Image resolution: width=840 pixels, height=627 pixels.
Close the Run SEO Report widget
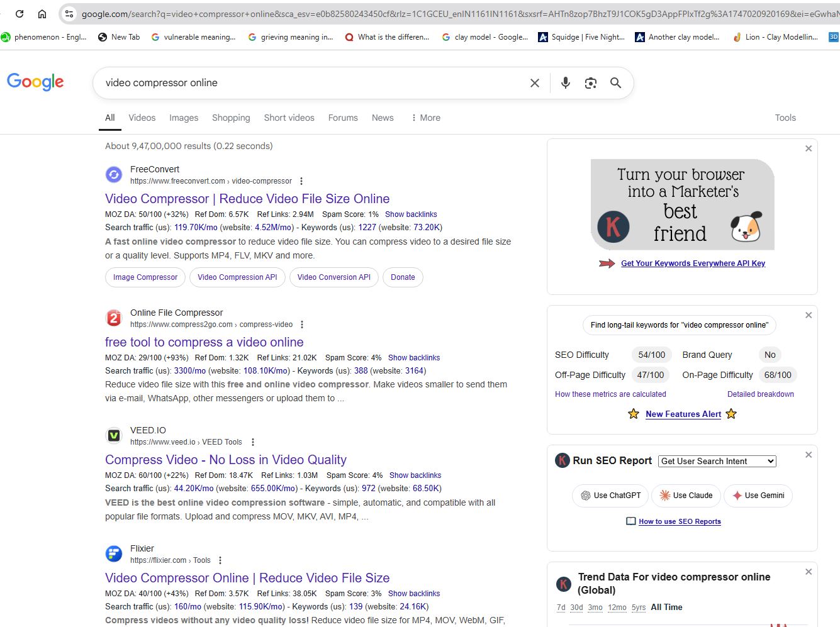click(x=809, y=455)
